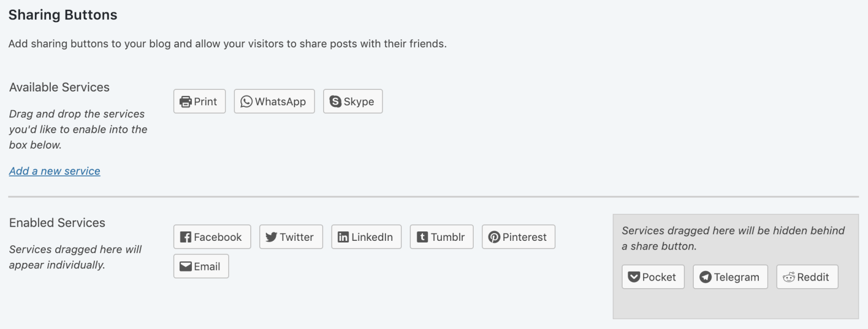Select the Pinterest sharing icon
This screenshot has width=868, height=329.
coord(495,236)
